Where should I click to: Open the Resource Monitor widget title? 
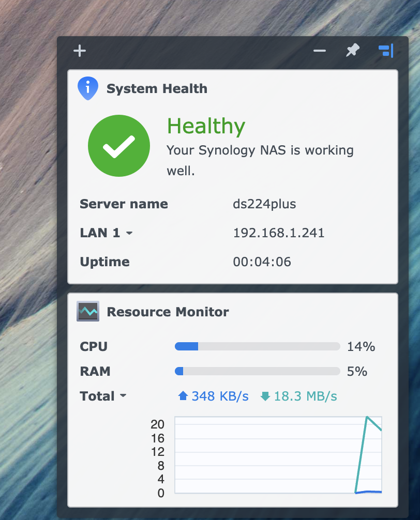pos(168,312)
